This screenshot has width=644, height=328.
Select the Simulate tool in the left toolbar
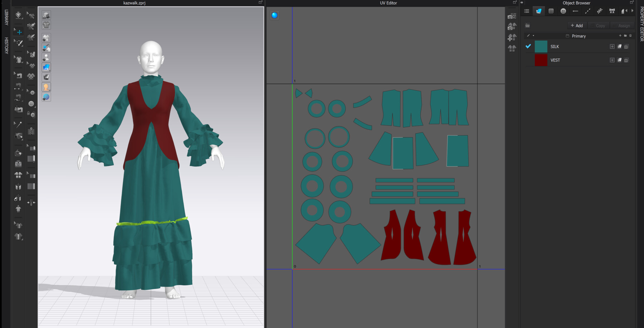[18, 15]
